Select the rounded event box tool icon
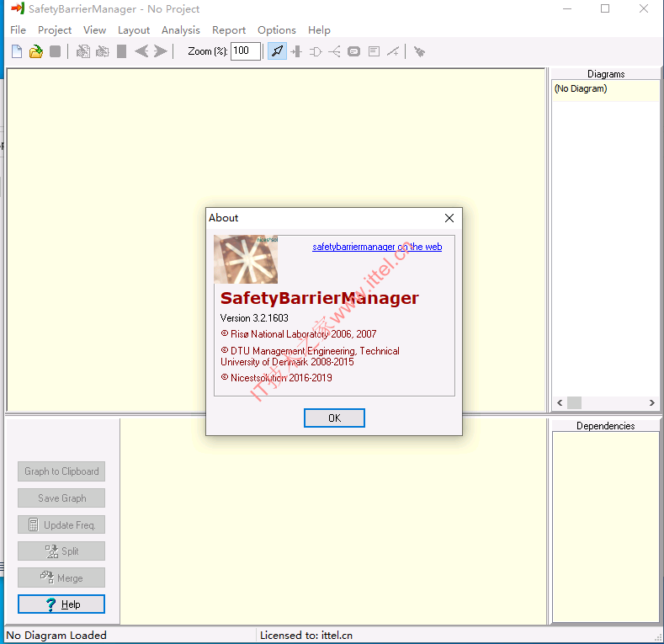 click(x=353, y=51)
